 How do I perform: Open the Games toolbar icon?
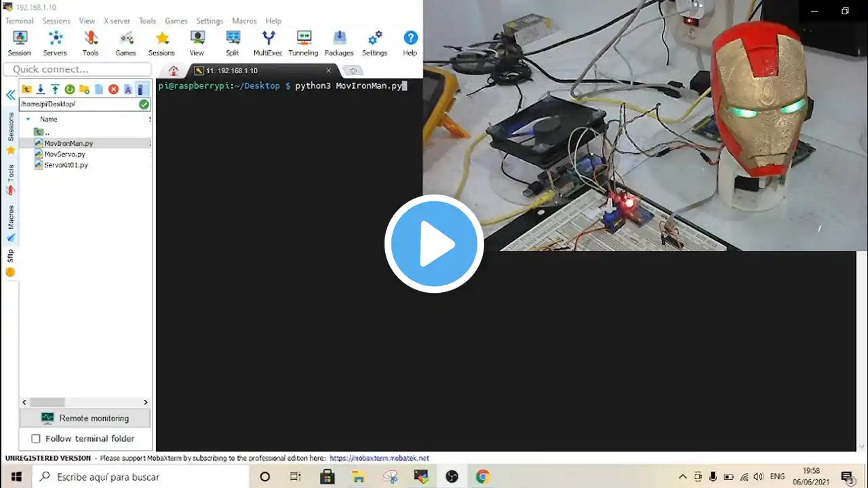125,43
